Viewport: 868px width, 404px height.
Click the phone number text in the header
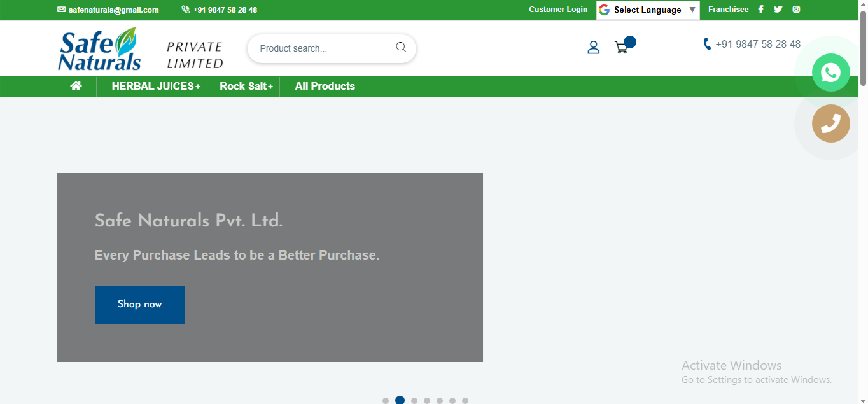click(758, 44)
